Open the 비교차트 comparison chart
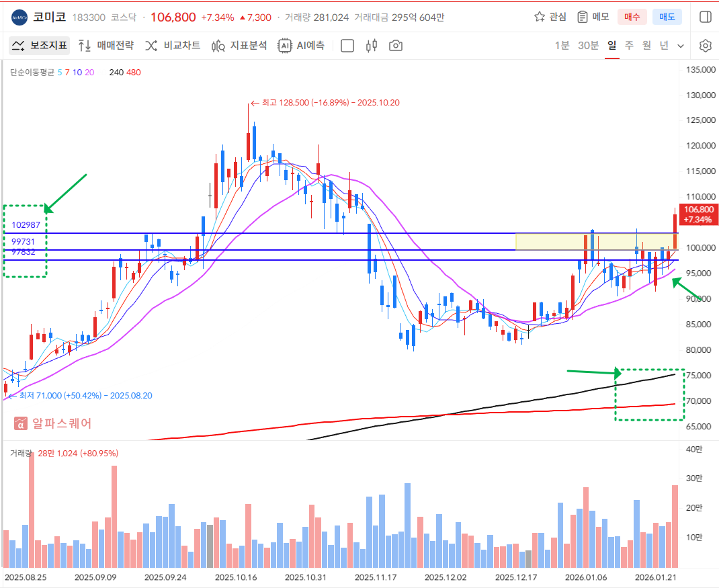Image resolution: width=719 pixels, height=588 pixels. [173, 46]
